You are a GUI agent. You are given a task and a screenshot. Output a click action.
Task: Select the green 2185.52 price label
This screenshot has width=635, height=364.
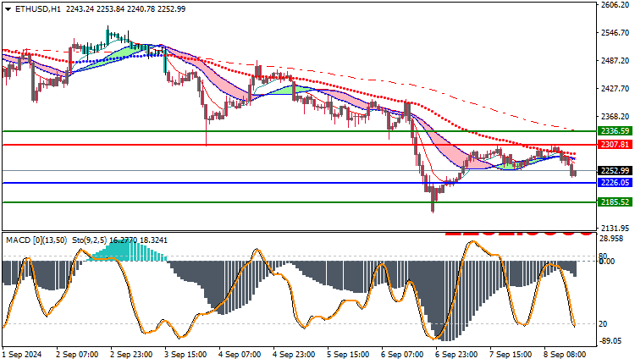click(615, 201)
